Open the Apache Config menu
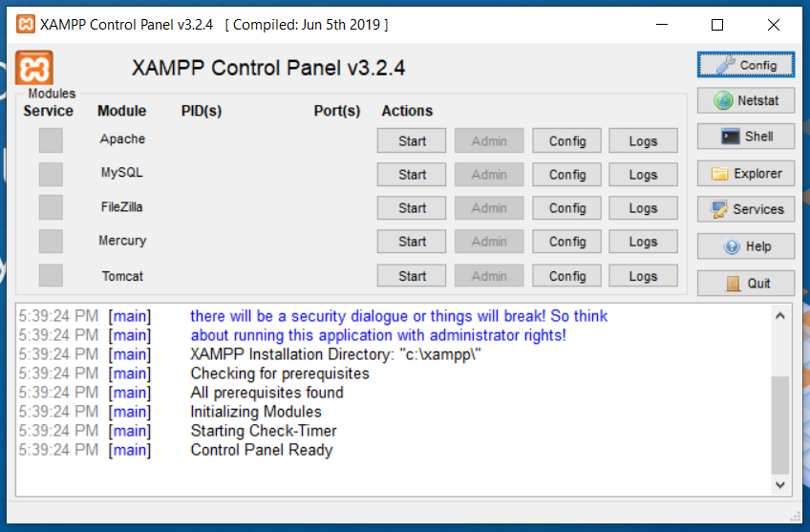Screen dimensions: 810x532 pos(566,140)
